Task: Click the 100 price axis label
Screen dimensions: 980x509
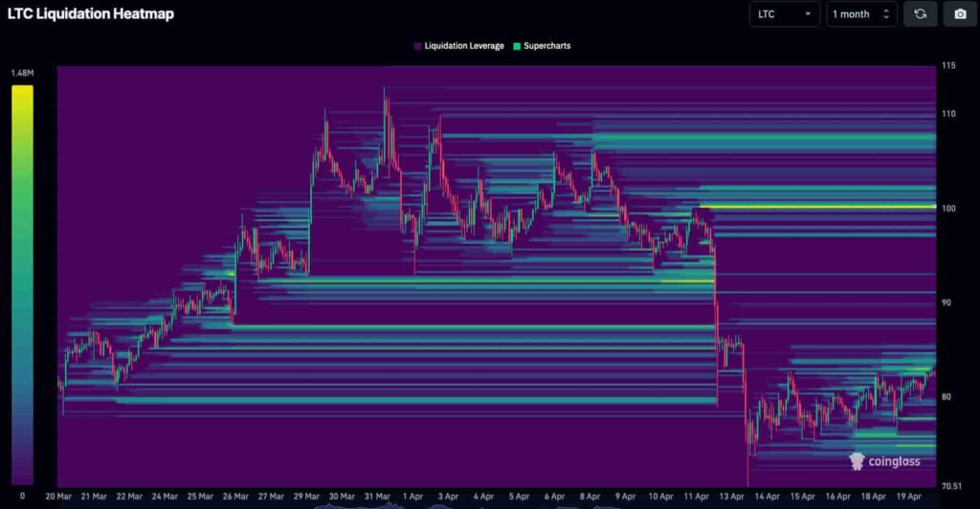Action: click(948, 209)
